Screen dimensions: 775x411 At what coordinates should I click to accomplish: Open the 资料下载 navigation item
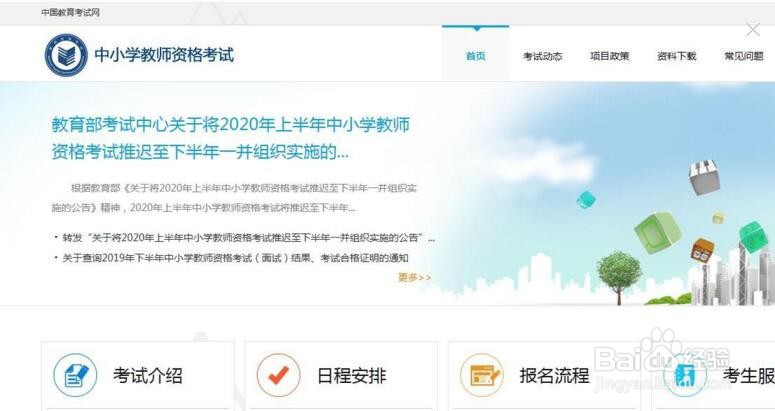pos(677,56)
